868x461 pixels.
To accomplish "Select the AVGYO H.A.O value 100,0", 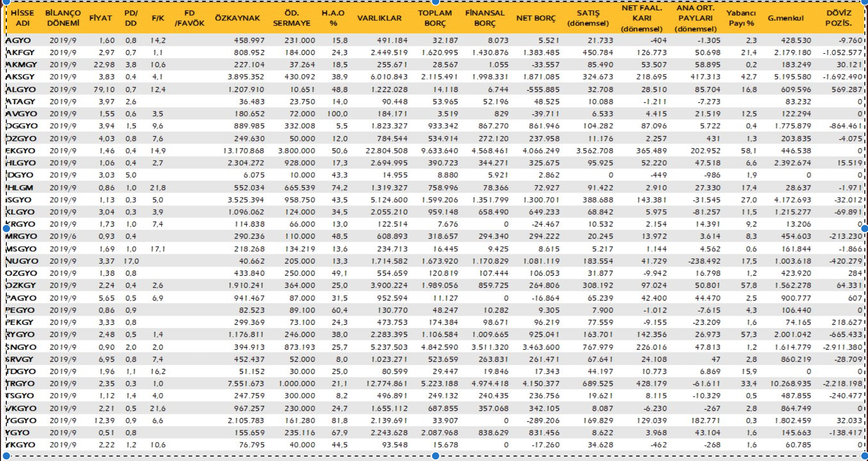I will pos(337,114).
